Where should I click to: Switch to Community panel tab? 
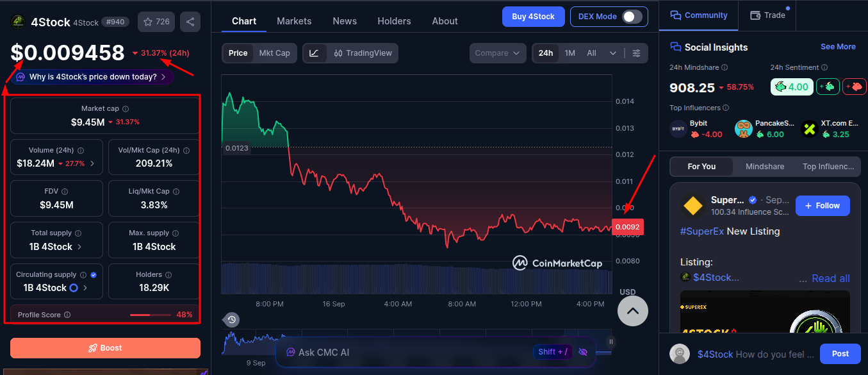pos(699,15)
